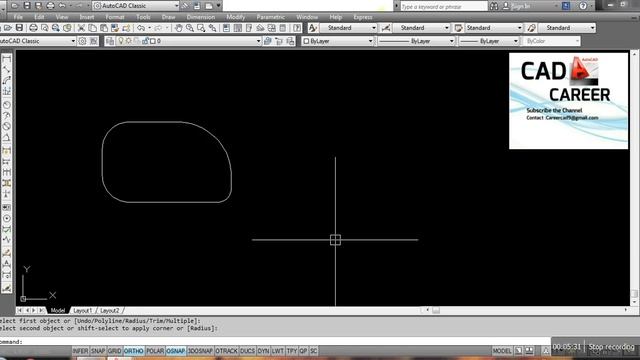This screenshot has height=360, width=640.
Task: Select the Arc Length dimension tool
Action: tap(7, 81)
